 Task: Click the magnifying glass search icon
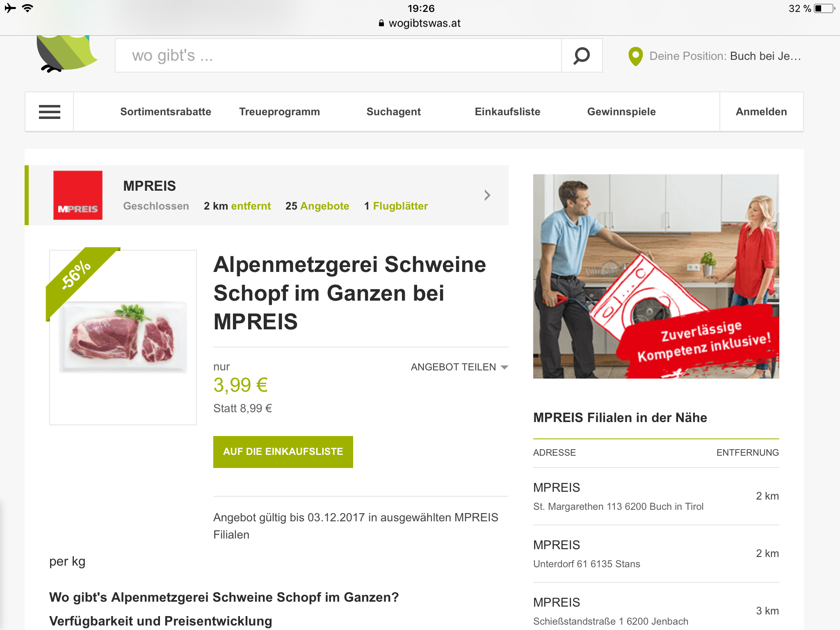tap(582, 56)
